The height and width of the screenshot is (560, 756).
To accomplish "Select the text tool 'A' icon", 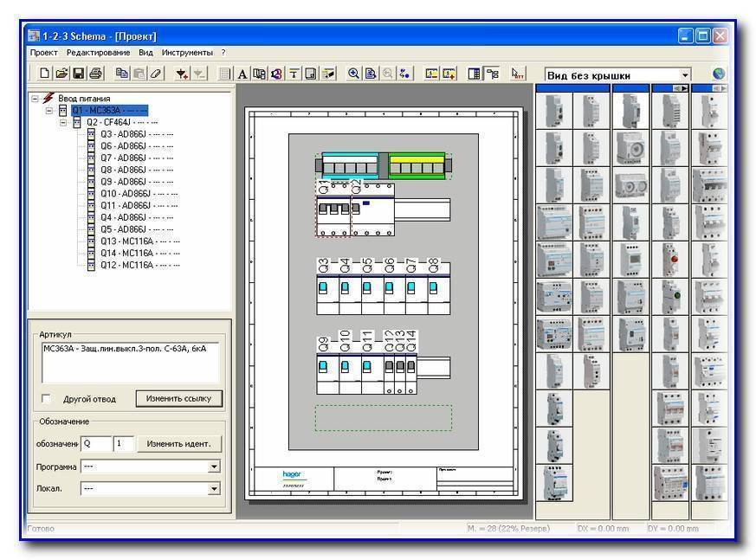I will coord(242,74).
